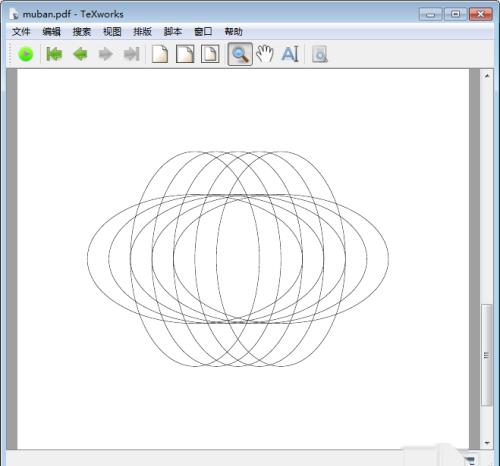Screen dimensions: 500x466
Task: Go to the next page
Action: tap(106, 54)
